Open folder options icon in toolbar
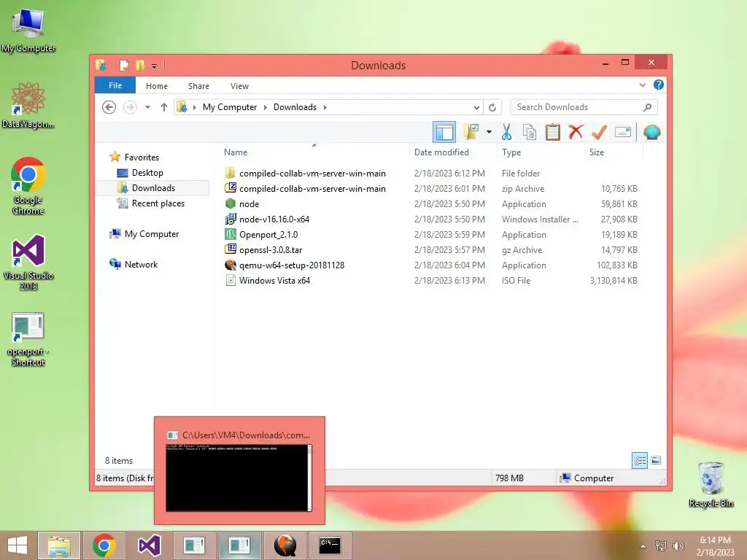The width and height of the screenshot is (747, 560). (x=471, y=132)
